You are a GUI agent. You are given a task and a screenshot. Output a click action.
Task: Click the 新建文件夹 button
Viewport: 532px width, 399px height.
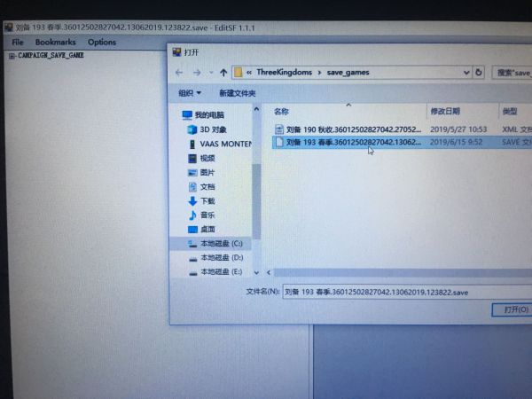coord(238,93)
